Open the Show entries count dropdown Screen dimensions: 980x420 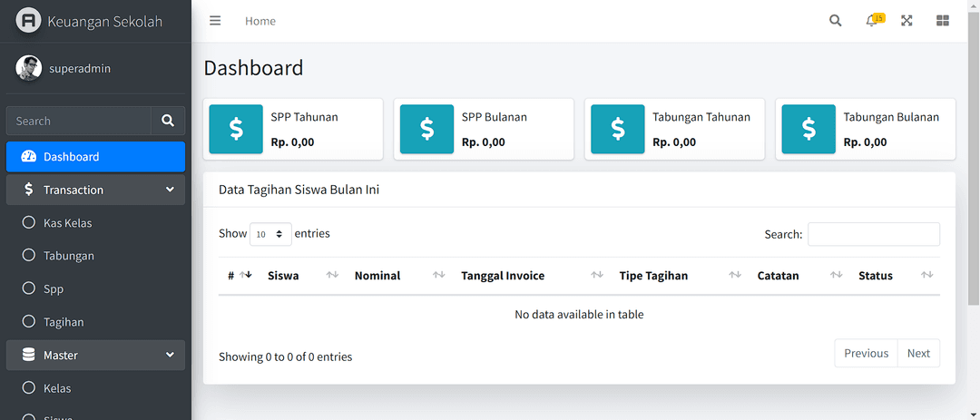(270, 234)
